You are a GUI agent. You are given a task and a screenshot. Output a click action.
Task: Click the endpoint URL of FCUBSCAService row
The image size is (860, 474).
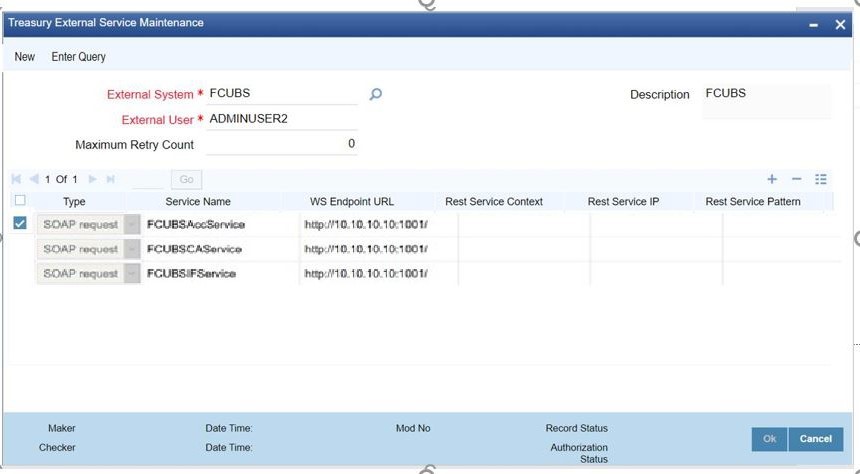[x=378, y=249]
